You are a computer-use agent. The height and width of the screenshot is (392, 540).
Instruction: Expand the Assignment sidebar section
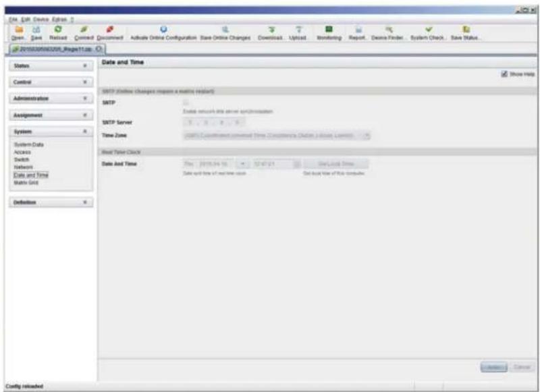coord(51,115)
